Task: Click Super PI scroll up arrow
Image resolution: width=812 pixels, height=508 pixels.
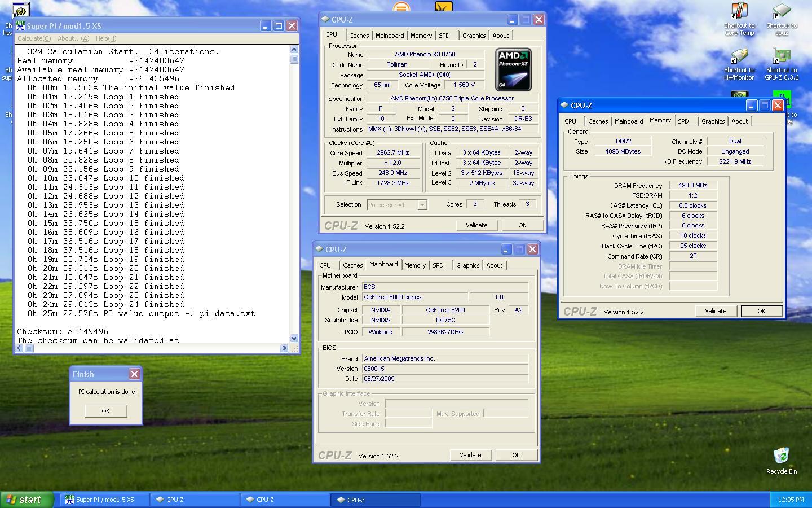Action: coord(294,50)
